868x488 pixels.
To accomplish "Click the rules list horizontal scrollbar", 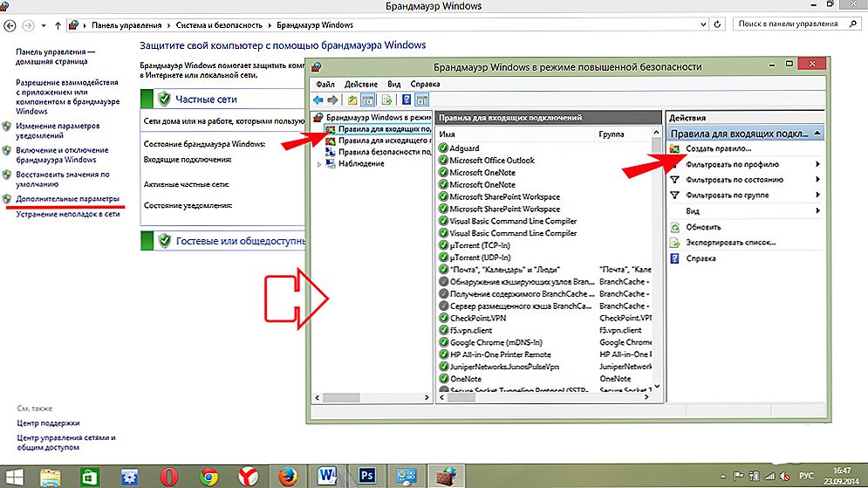I will point(543,397).
